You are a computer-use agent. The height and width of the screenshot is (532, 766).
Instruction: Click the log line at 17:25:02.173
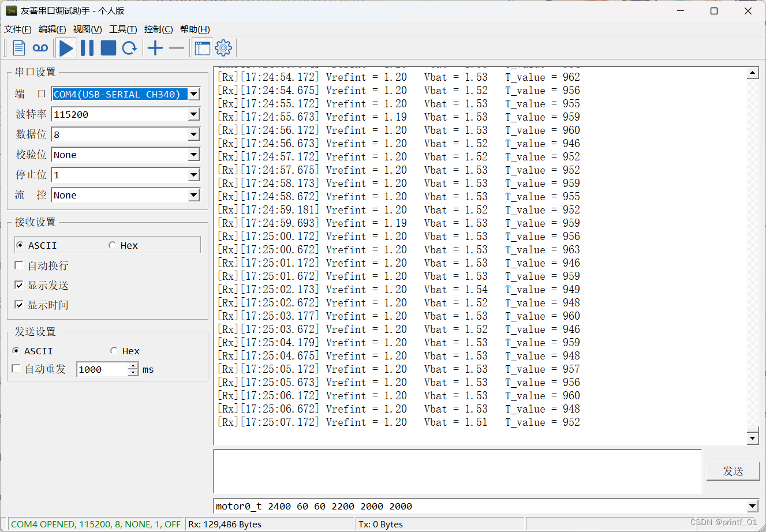pyautogui.click(x=399, y=290)
